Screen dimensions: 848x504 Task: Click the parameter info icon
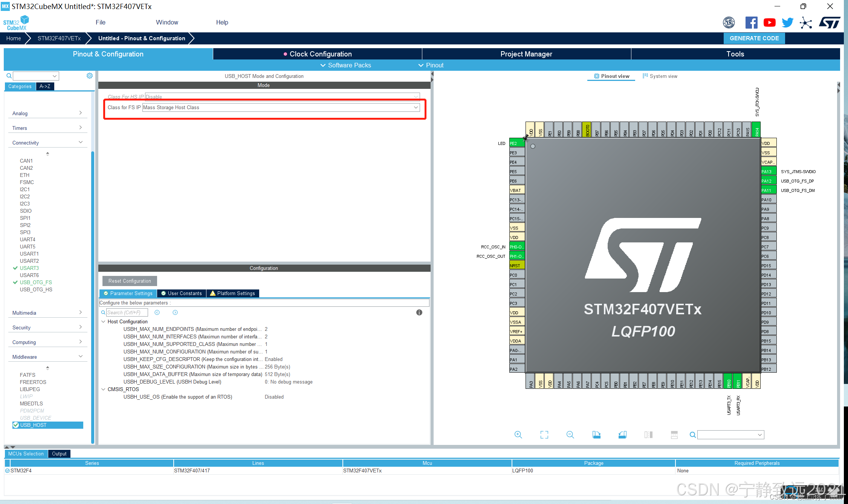(419, 312)
